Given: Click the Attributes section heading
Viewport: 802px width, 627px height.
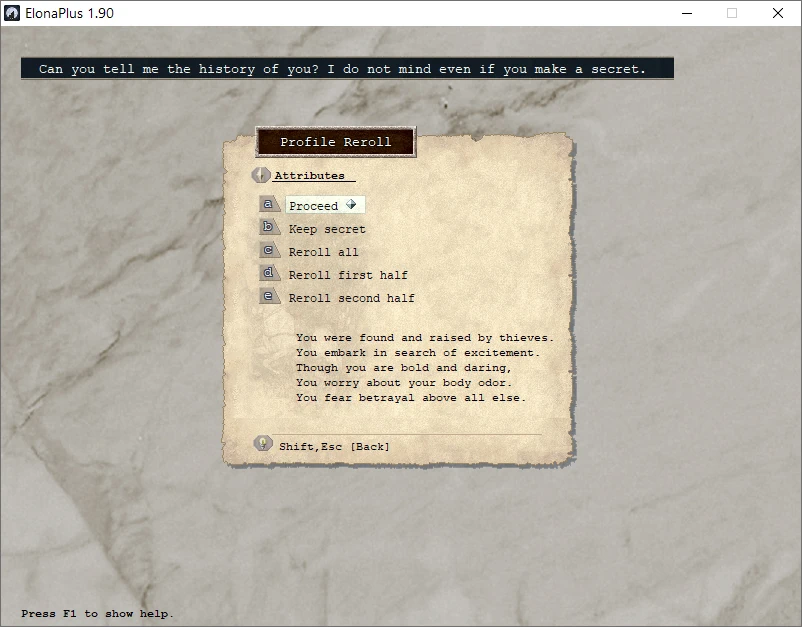Looking at the screenshot, I should [x=309, y=175].
